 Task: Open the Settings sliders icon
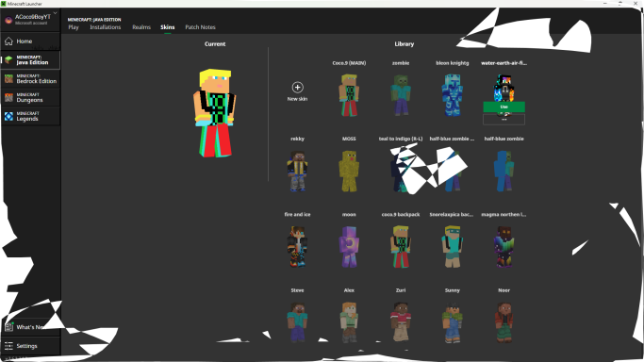[x=9, y=346]
